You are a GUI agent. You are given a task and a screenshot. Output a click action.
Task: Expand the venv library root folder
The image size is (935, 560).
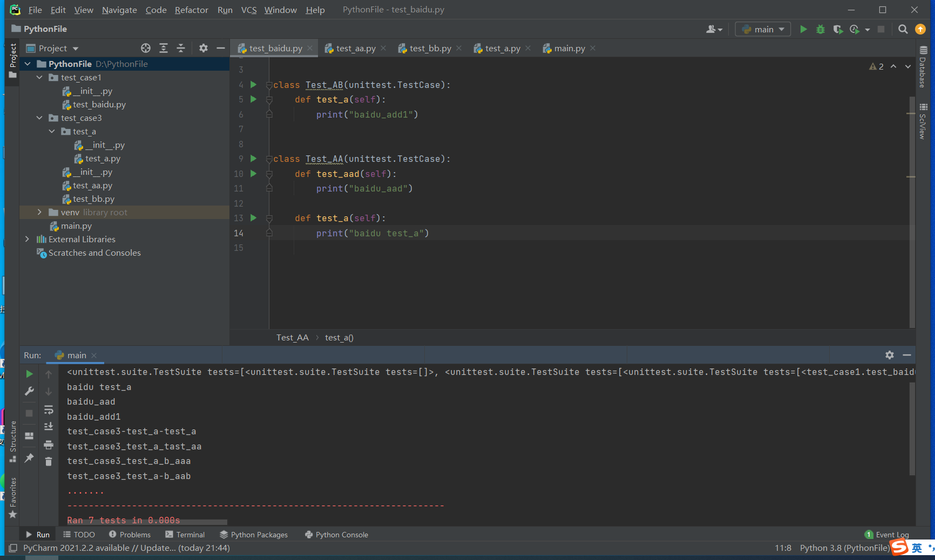click(39, 213)
